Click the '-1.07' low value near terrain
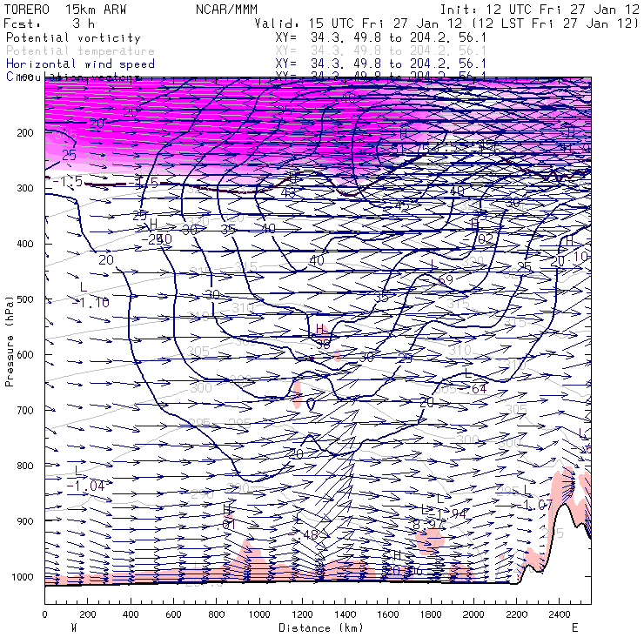The image size is (644, 644). 534,505
